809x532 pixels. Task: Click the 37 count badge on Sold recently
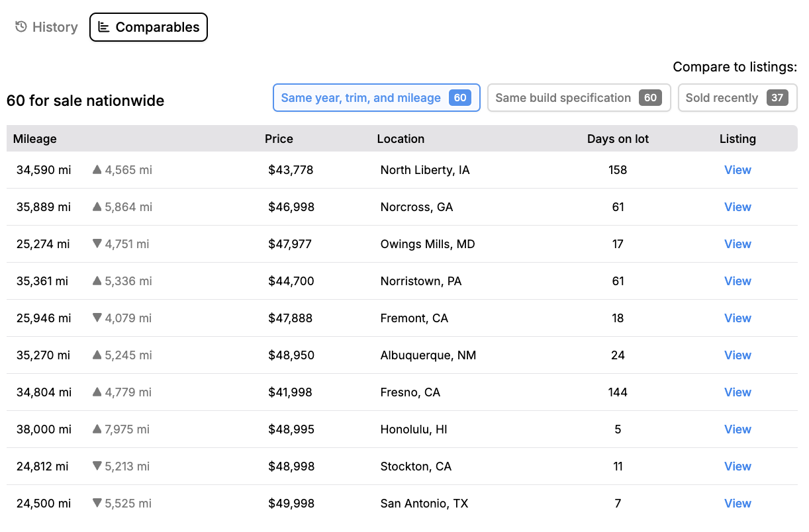pyautogui.click(x=777, y=98)
